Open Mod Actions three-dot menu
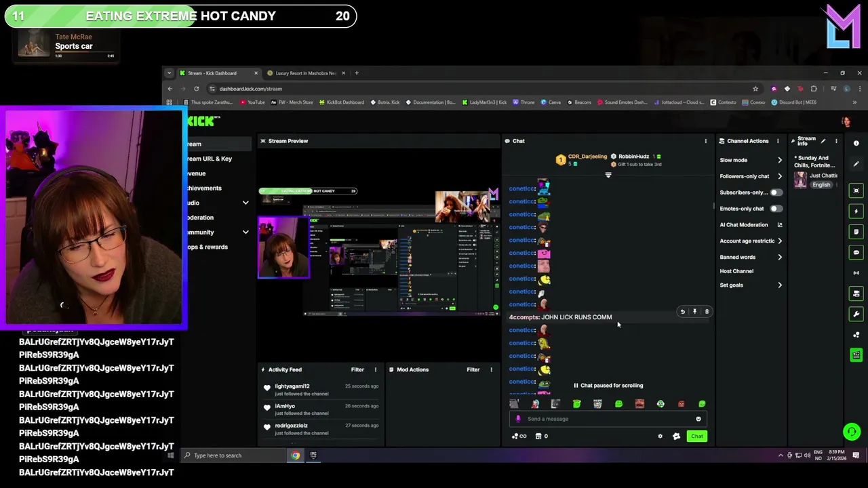The width and height of the screenshot is (868, 488). click(491, 370)
